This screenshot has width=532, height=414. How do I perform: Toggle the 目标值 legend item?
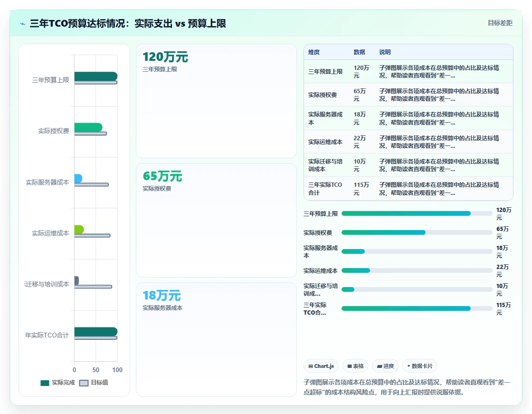pyautogui.click(x=94, y=383)
